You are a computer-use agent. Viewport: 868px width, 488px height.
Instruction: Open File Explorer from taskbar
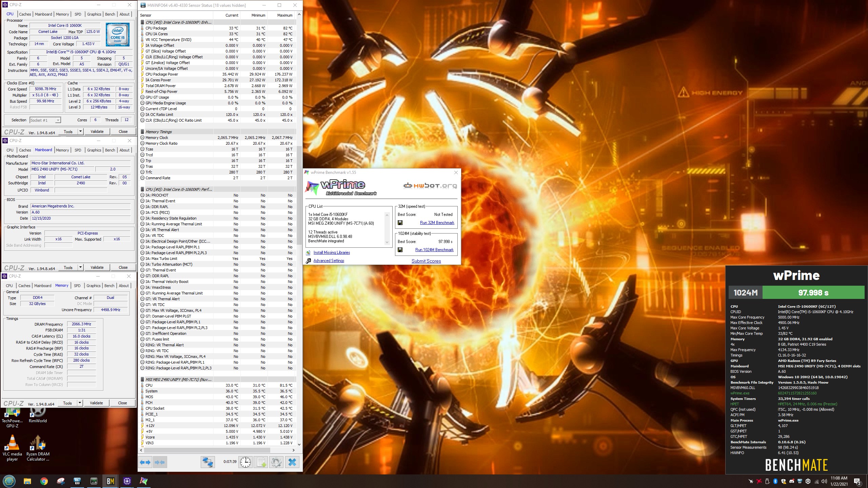[27, 481]
